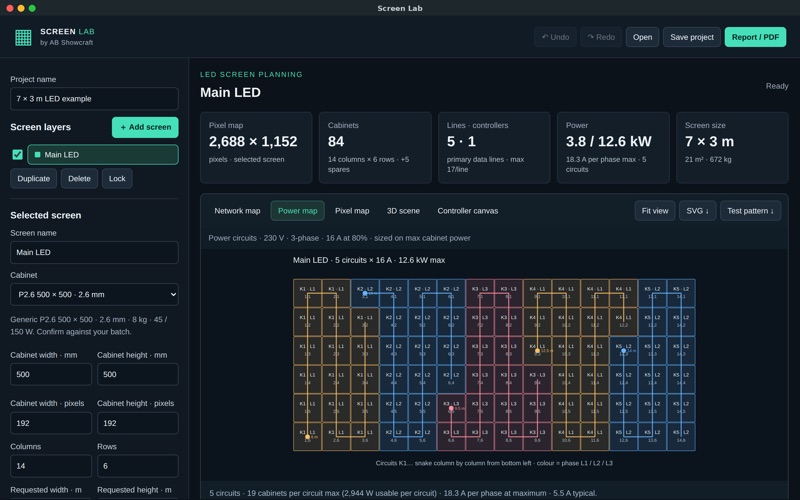The width and height of the screenshot is (800, 500).
Task: Click the Ready status text
Action: [x=777, y=86]
